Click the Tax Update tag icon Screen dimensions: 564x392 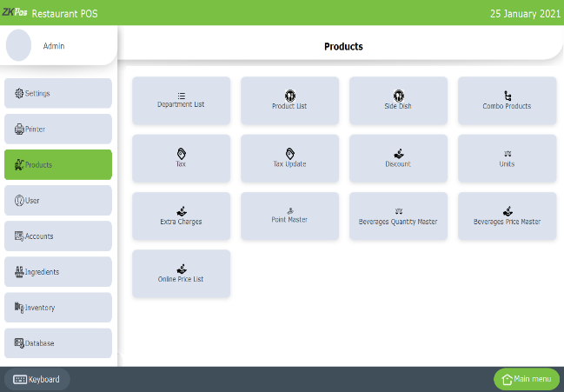(x=290, y=154)
